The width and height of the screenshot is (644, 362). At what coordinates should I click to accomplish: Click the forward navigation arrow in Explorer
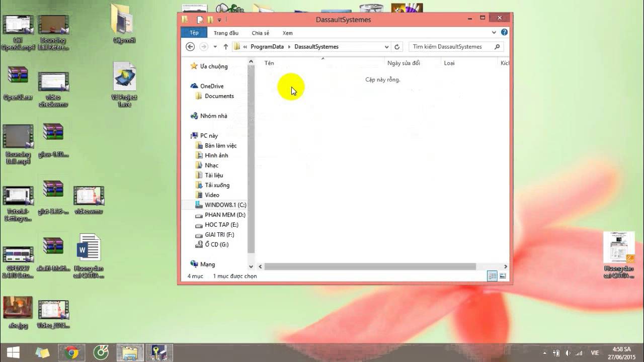(204, 47)
